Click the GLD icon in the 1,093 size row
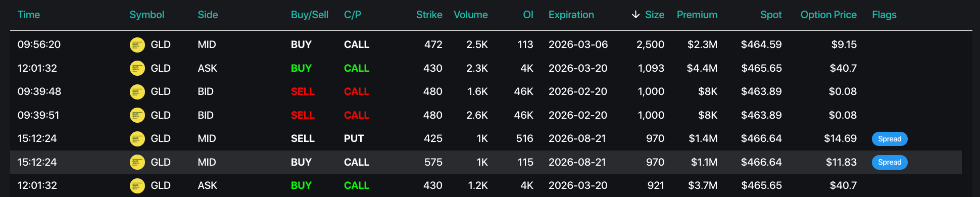This screenshot has width=980, height=197. [x=137, y=68]
